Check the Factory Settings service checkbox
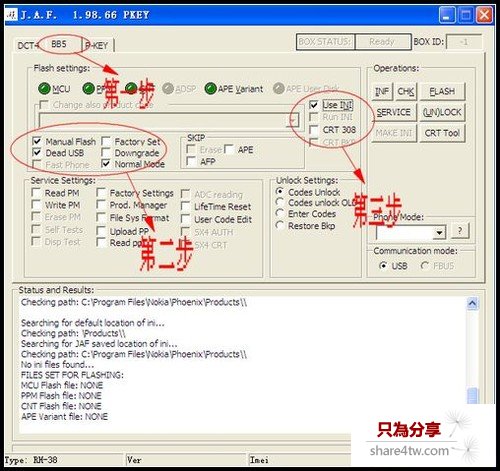This screenshot has height=471, width=500. 101,193
